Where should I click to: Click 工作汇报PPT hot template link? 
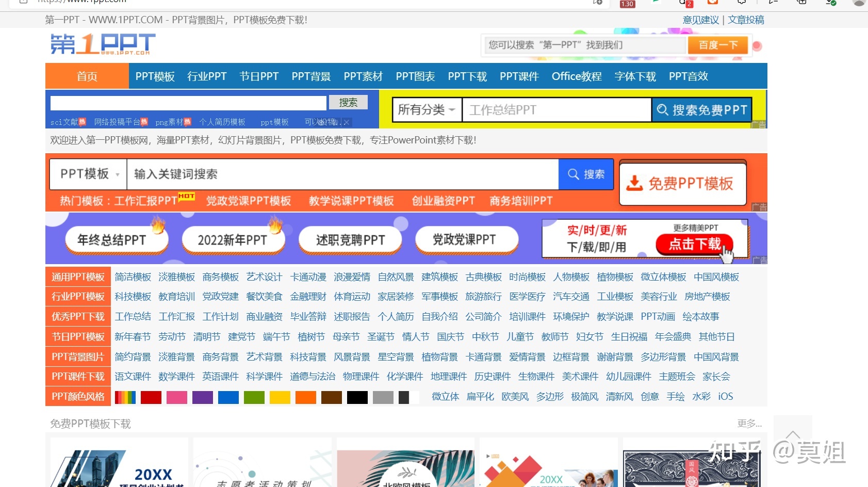click(x=145, y=201)
